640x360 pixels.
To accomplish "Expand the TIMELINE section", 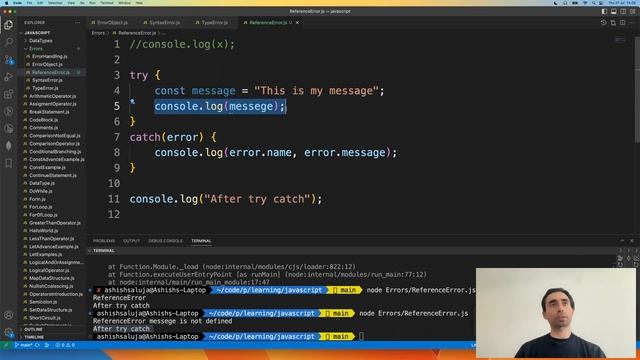I will (x=34, y=337).
